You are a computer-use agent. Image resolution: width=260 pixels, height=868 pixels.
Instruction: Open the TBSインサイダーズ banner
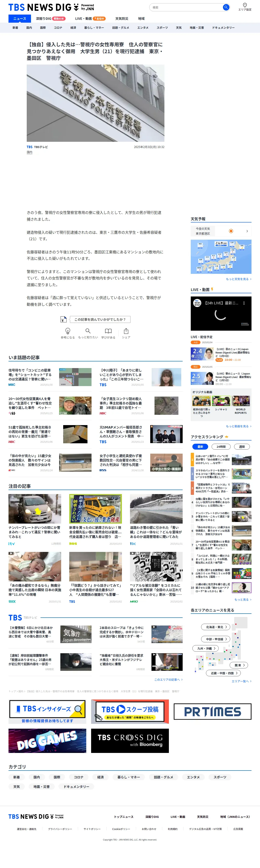click(47, 712)
